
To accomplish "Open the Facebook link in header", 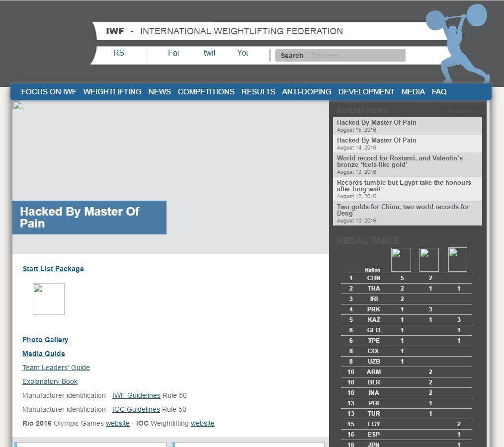I will (x=173, y=53).
